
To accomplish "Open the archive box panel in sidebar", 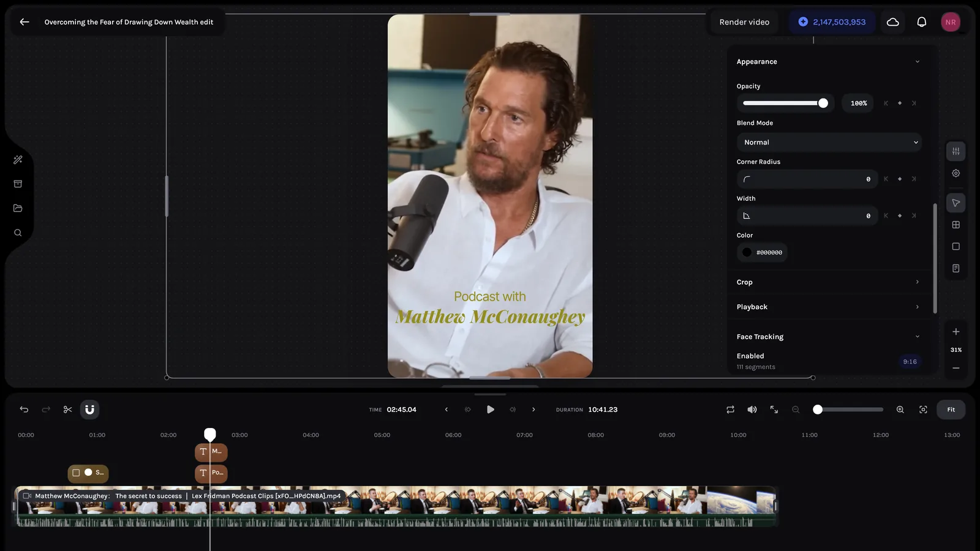I will coord(18,184).
